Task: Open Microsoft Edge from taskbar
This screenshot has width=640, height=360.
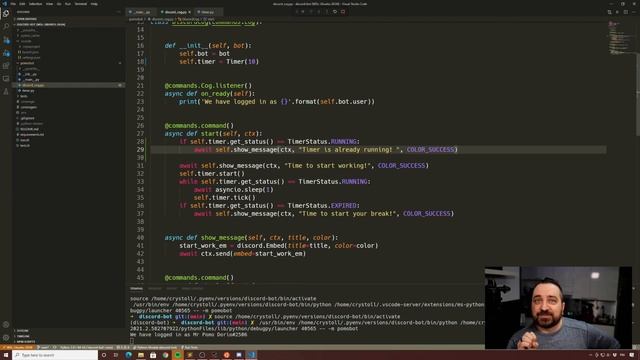Action: (x=129, y=355)
